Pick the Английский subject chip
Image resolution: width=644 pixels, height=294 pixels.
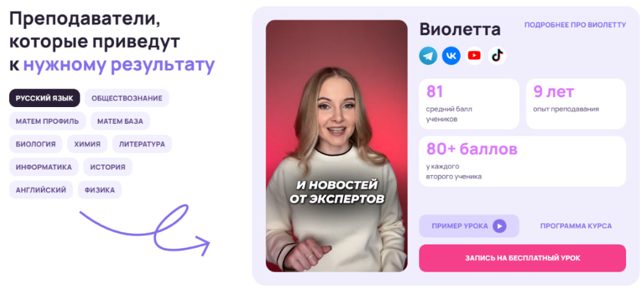click(x=41, y=190)
